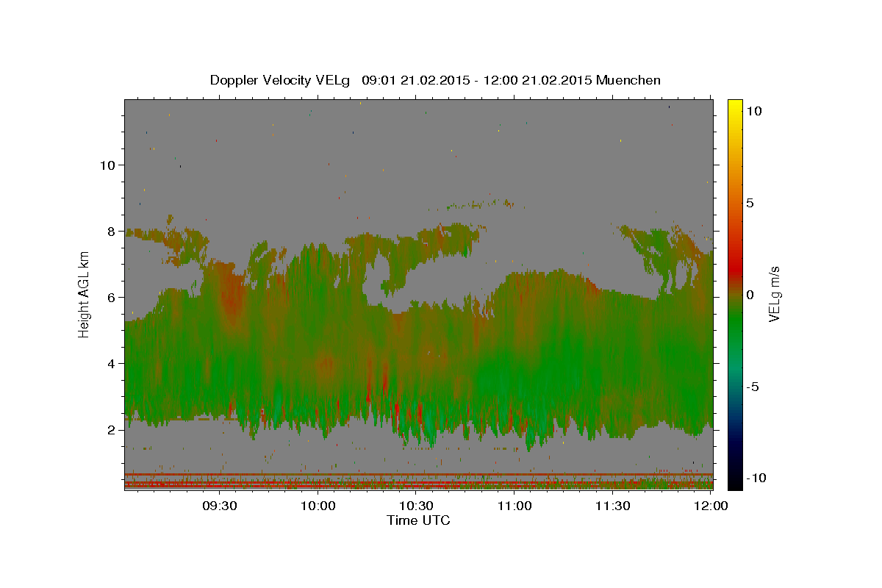Click the 11:00 time tick label
The width and height of the screenshot is (882, 588).
click(514, 506)
